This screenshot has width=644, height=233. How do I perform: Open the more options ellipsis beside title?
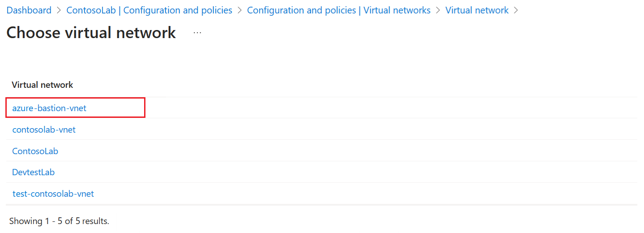[197, 33]
